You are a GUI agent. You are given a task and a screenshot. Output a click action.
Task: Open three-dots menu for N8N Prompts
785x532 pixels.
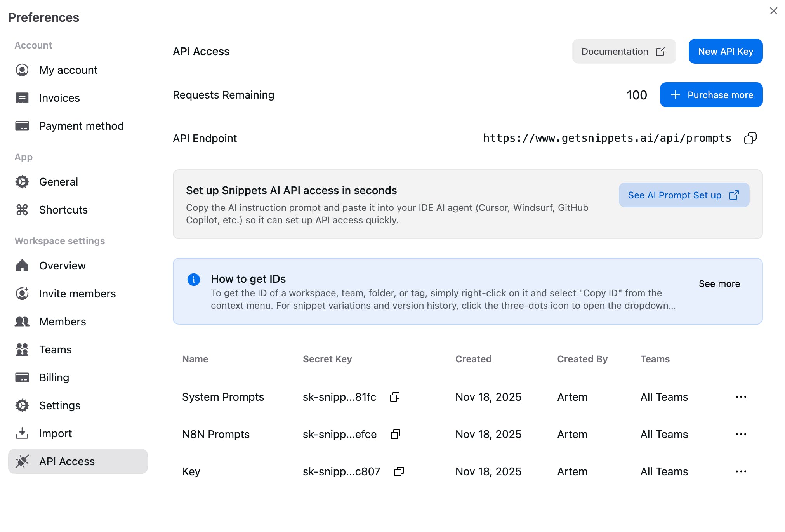[741, 434]
